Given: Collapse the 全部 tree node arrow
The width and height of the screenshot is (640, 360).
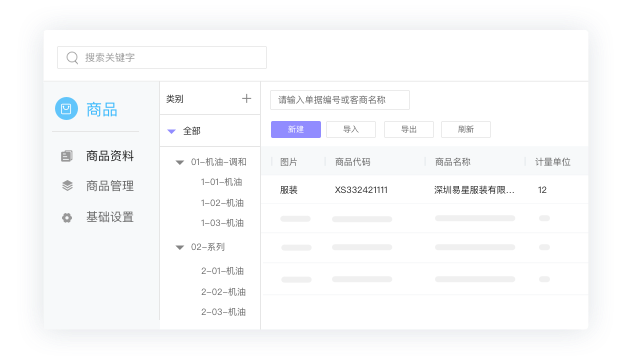Looking at the screenshot, I should point(171,131).
